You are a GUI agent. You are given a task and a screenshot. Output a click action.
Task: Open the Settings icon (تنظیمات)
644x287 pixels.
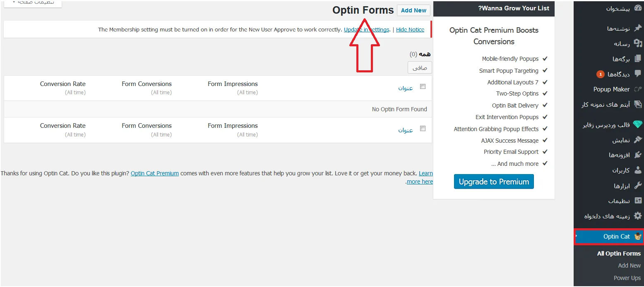point(638,201)
